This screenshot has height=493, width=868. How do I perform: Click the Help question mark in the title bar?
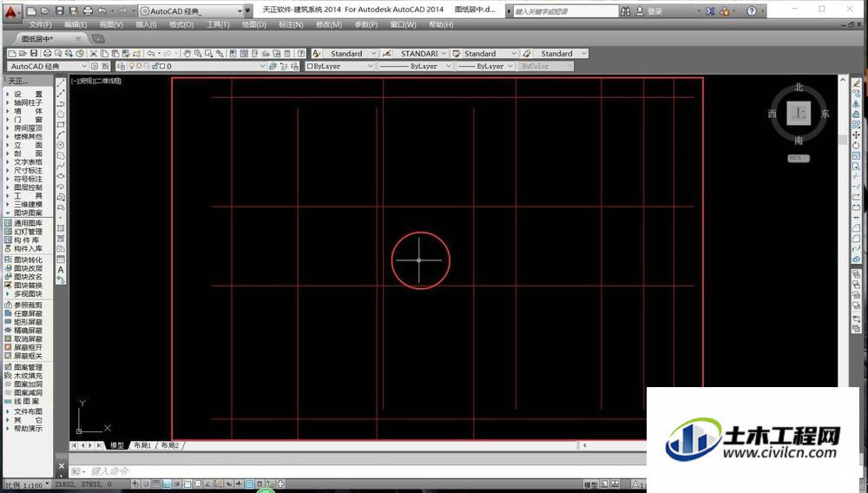[751, 11]
